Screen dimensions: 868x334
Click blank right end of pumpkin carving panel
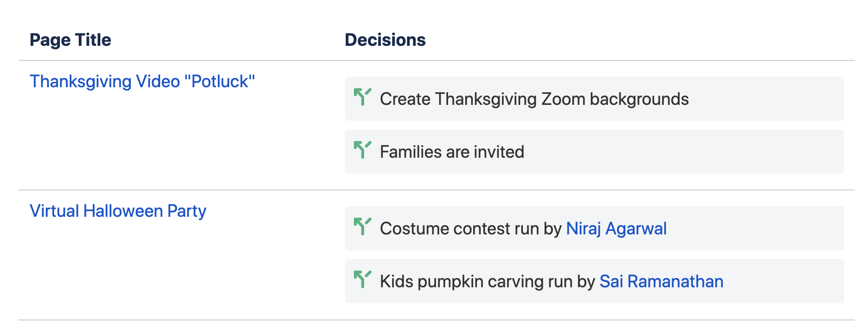[783, 281]
